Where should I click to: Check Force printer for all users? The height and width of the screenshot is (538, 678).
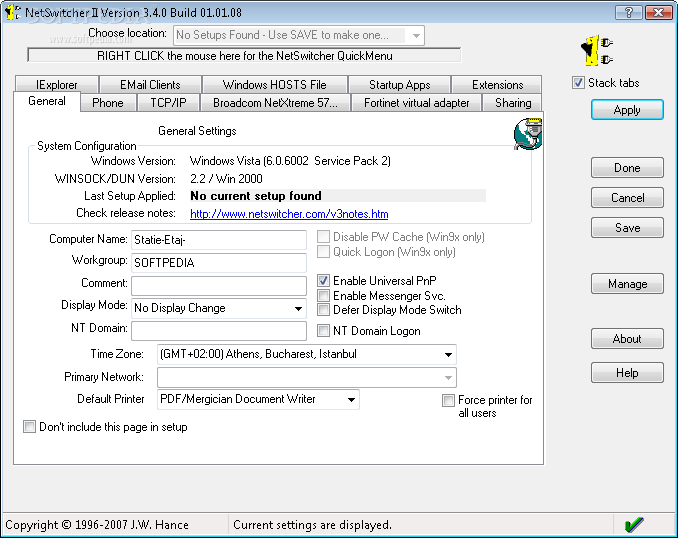click(448, 400)
